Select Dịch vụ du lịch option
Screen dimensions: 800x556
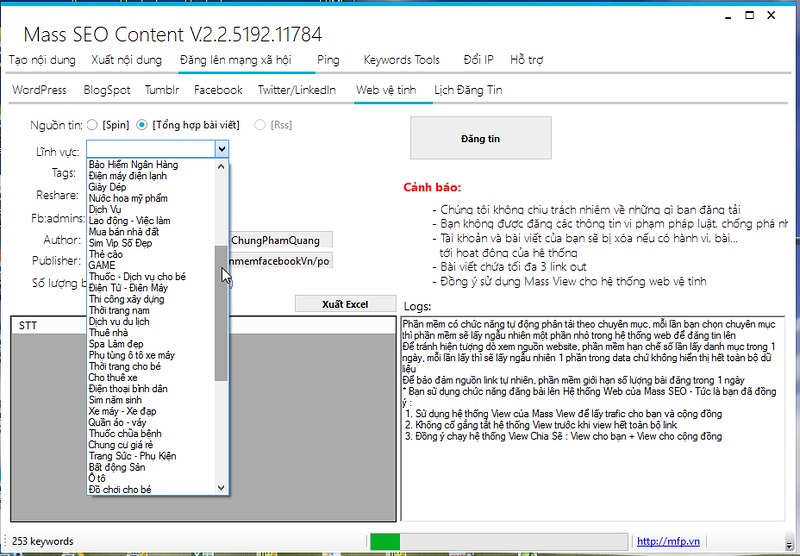(x=119, y=322)
